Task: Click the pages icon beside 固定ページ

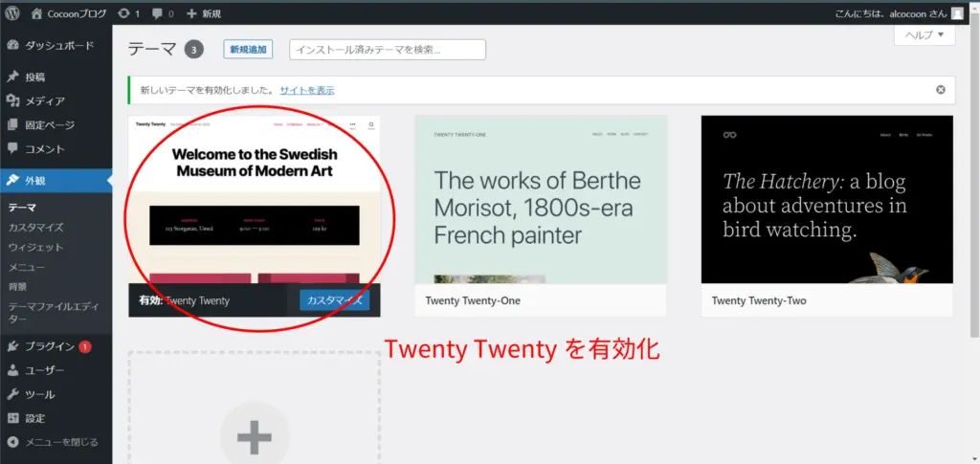Action: pyautogui.click(x=12, y=125)
